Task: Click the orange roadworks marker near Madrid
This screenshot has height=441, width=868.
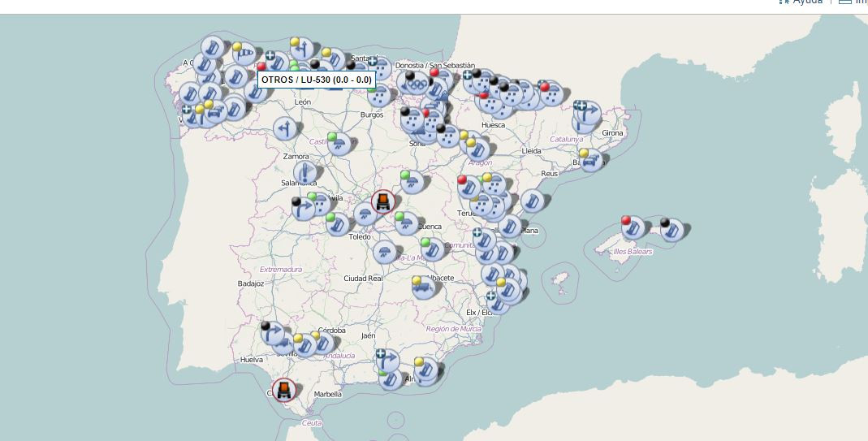Action: coord(382,201)
